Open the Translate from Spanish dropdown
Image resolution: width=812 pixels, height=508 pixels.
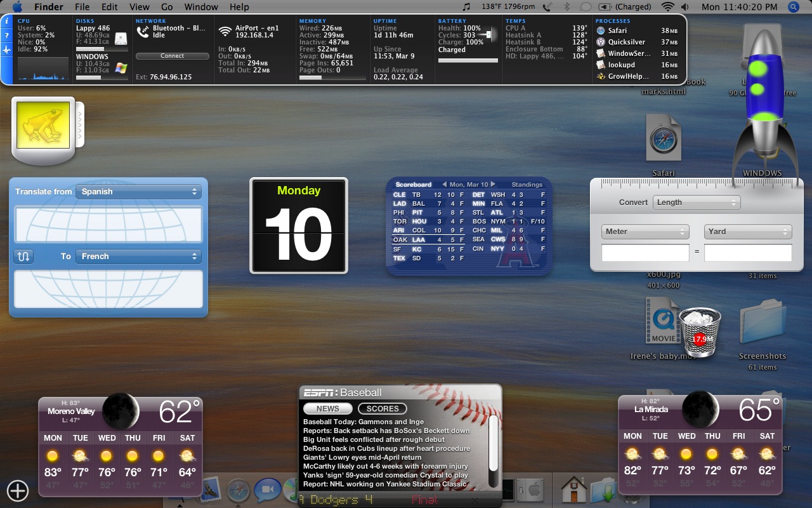[x=138, y=192]
